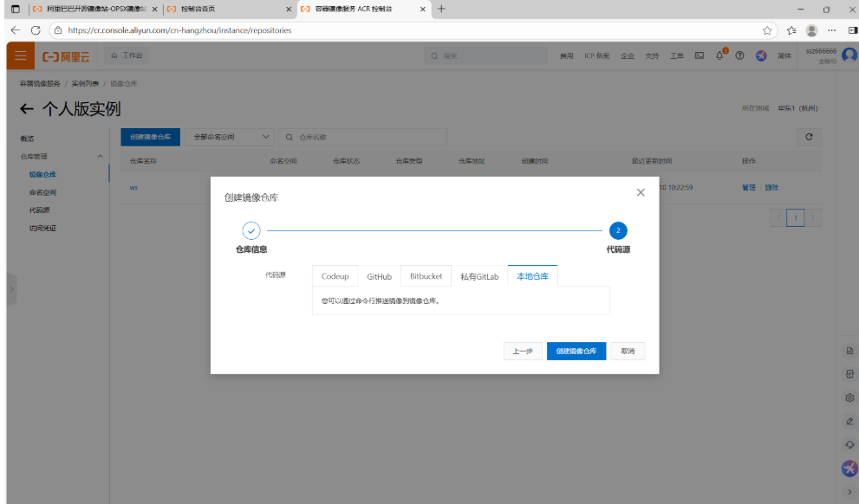Switch to the 阿里巴巴开源镜像站 browser tab
The width and height of the screenshot is (859, 504).
pyautogui.click(x=94, y=9)
